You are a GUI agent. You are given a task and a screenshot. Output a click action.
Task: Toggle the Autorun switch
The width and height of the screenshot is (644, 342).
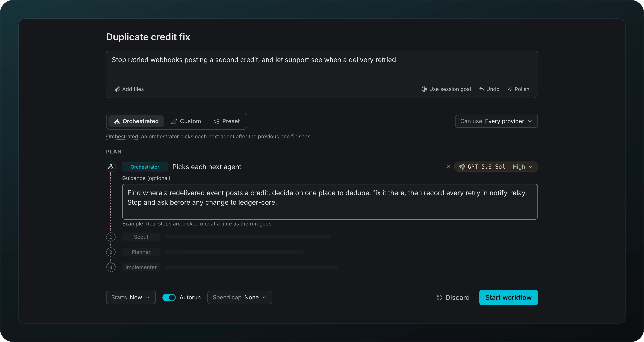[x=169, y=297]
